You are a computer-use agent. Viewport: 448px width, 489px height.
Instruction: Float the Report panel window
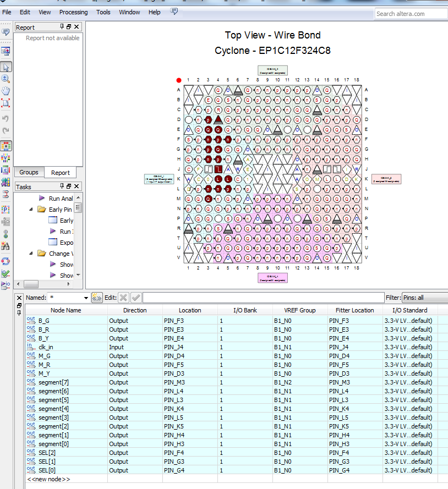(x=69, y=27)
